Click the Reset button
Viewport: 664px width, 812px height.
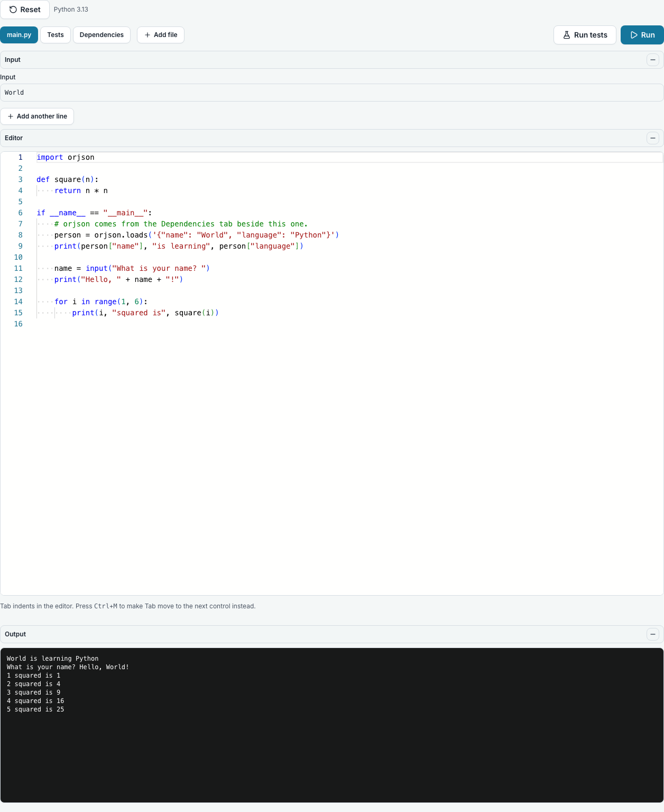(25, 10)
